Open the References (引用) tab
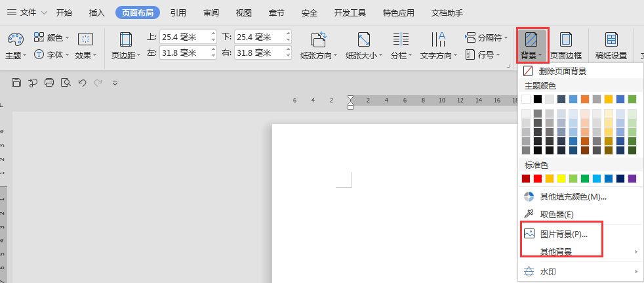644x283 pixels. pyautogui.click(x=178, y=12)
